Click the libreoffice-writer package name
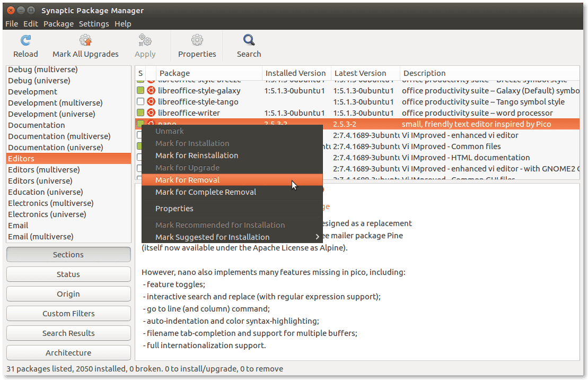 (189, 113)
